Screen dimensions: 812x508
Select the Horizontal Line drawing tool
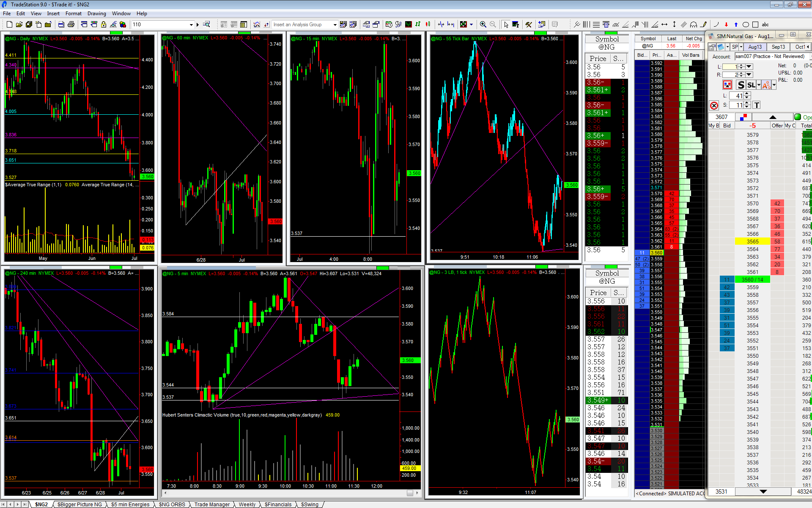click(x=596, y=25)
